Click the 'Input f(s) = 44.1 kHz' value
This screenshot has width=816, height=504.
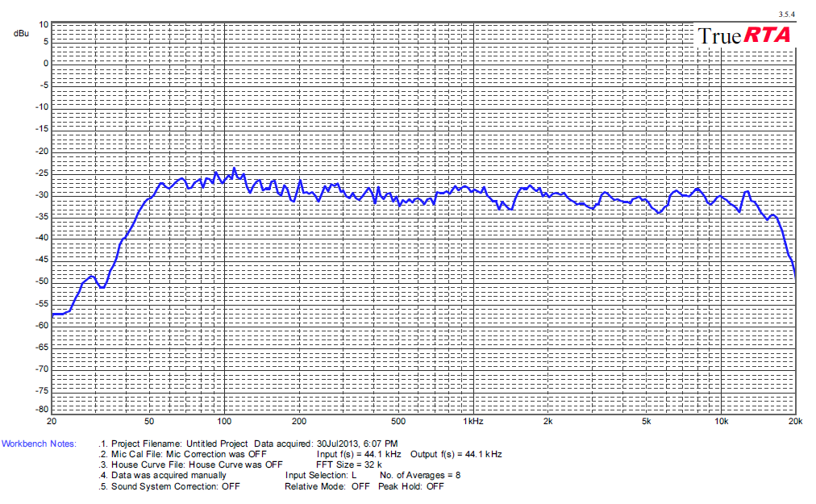click(359, 454)
